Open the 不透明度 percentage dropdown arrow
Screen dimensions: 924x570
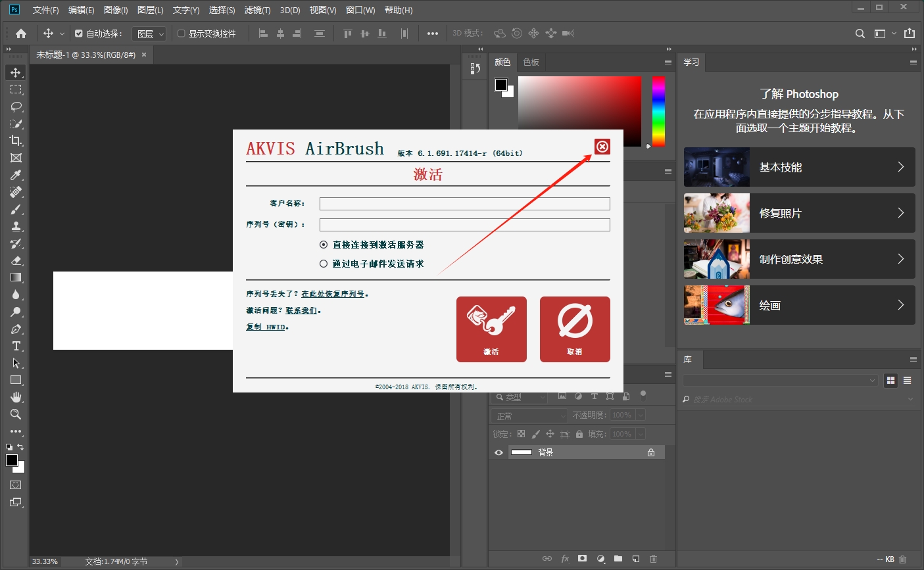pyautogui.click(x=640, y=416)
